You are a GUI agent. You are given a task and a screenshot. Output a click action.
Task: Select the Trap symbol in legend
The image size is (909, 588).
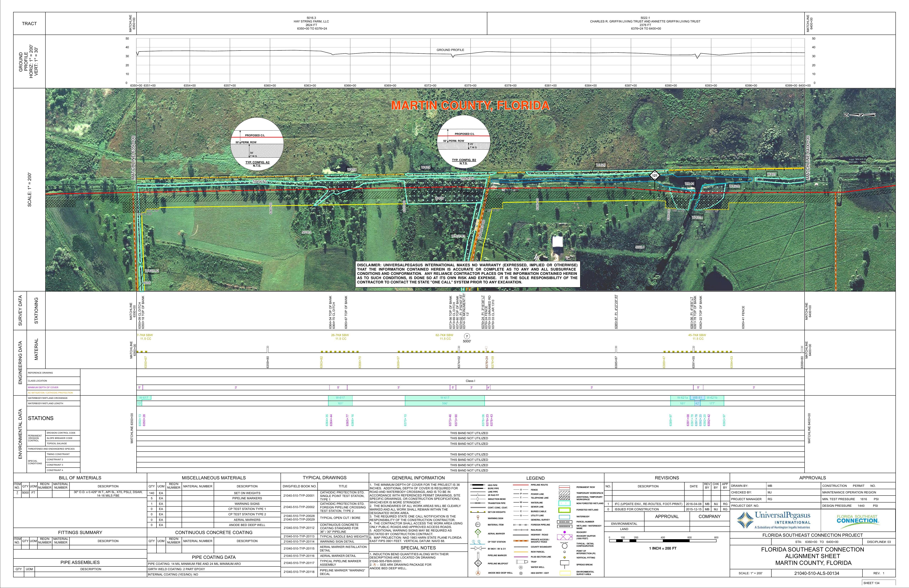point(522,562)
